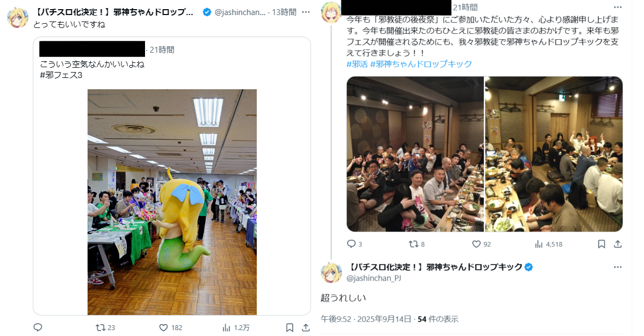
Task: Share the right tweet with party photos
Action: pos(618,244)
